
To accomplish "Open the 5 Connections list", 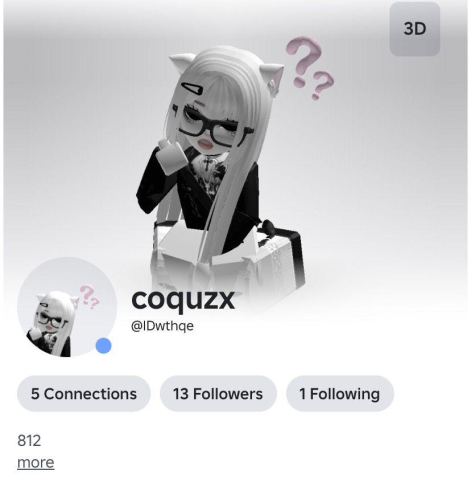I will tap(84, 394).
